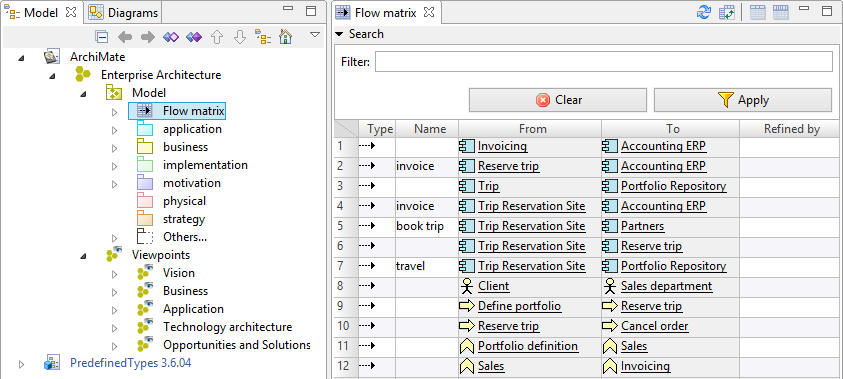
Task: Expand the Others... node
Action: 114,238
